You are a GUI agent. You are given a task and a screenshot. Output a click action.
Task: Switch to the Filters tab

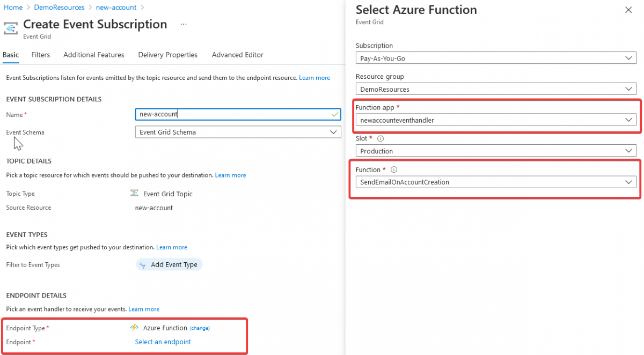[41, 55]
